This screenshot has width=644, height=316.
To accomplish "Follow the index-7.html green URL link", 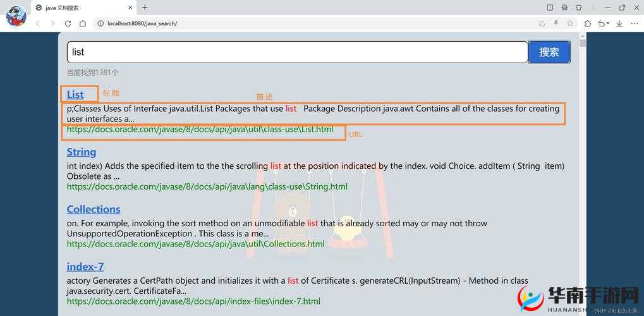I will 193,301.
